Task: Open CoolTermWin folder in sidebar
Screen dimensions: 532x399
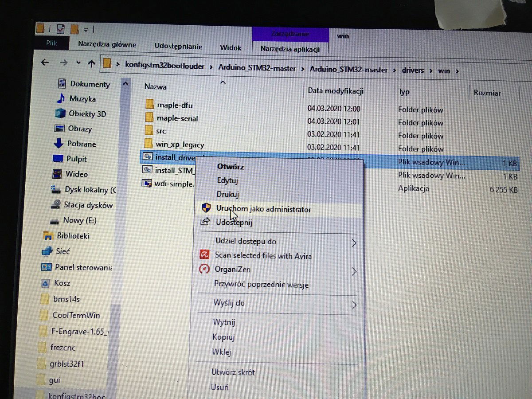Action: [76, 315]
